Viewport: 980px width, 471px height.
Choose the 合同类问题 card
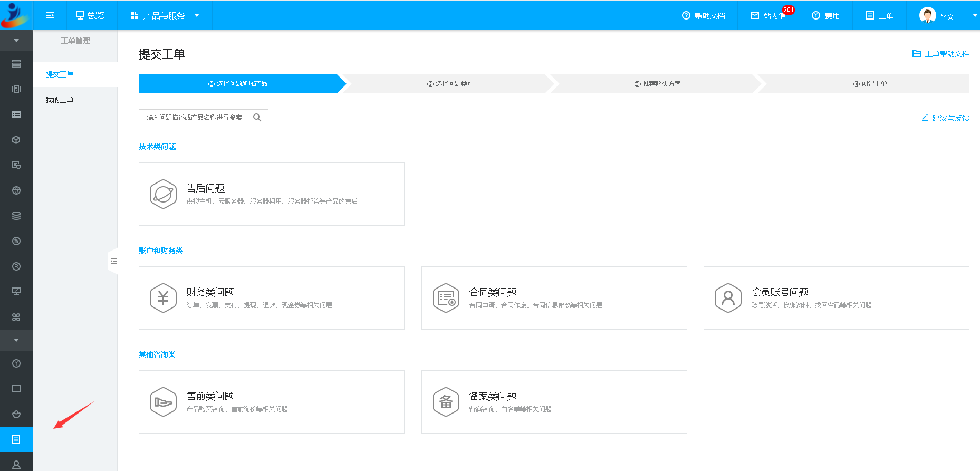click(554, 298)
